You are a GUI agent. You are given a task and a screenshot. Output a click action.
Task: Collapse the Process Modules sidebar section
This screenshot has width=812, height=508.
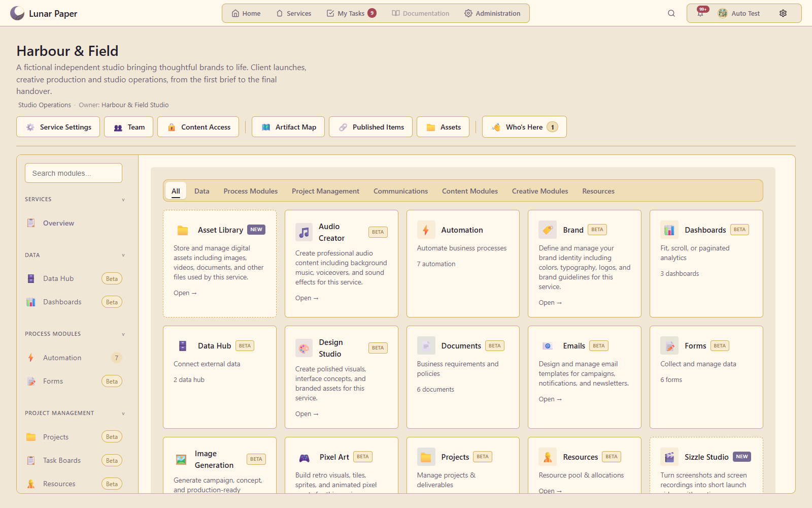pos(123,334)
